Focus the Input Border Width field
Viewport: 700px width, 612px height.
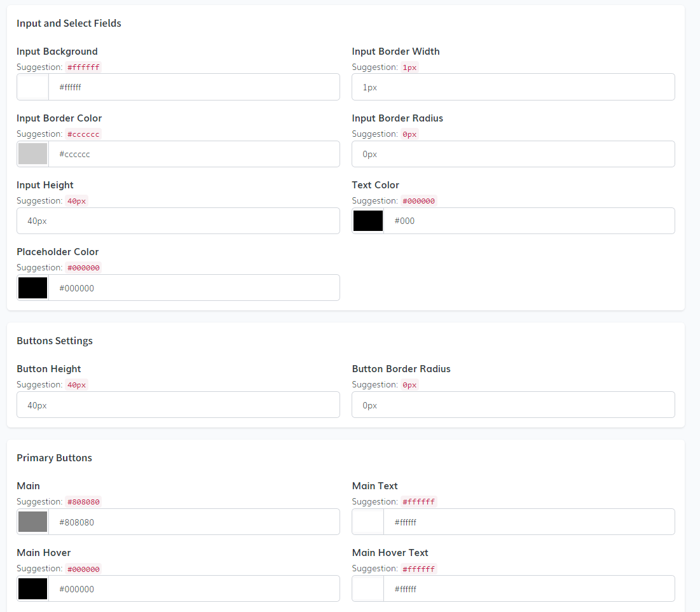pyautogui.click(x=513, y=87)
